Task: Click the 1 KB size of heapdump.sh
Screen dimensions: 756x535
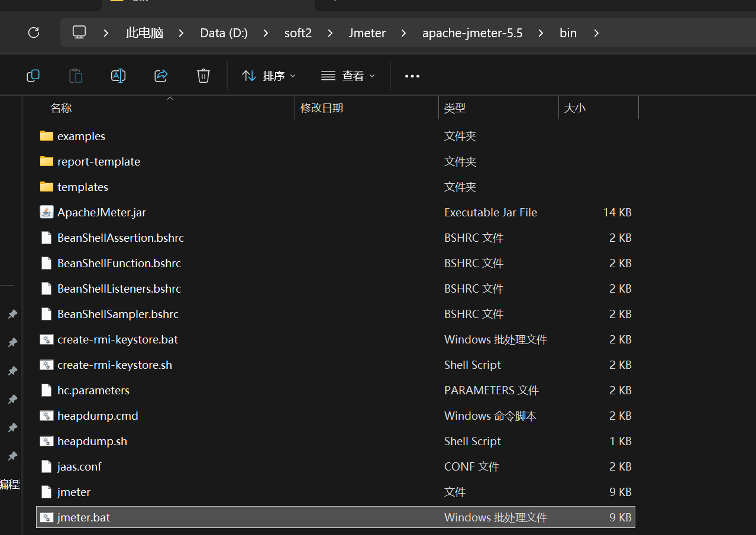Action: coord(621,441)
